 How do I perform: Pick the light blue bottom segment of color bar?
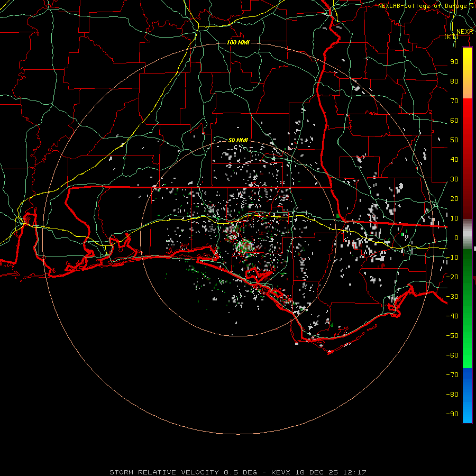coord(467,413)
